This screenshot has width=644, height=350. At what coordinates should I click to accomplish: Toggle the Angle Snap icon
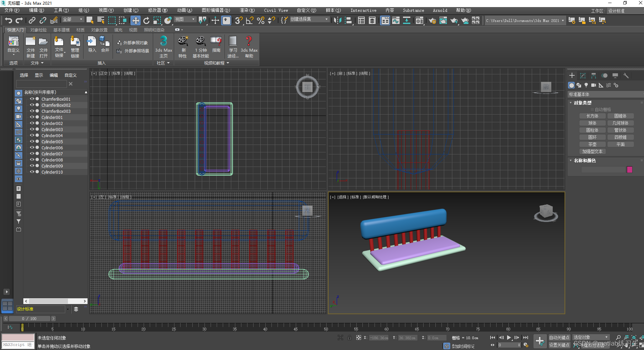(x=249, y=21)
